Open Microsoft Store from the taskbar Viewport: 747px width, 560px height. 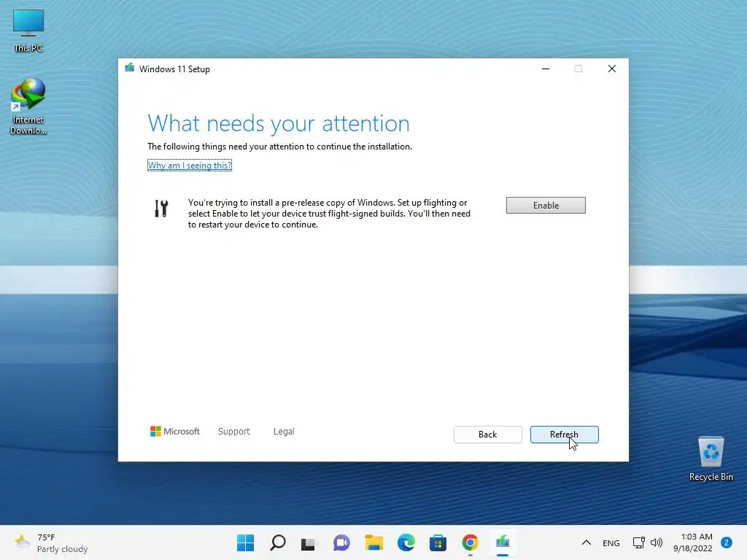click(438, 542)
